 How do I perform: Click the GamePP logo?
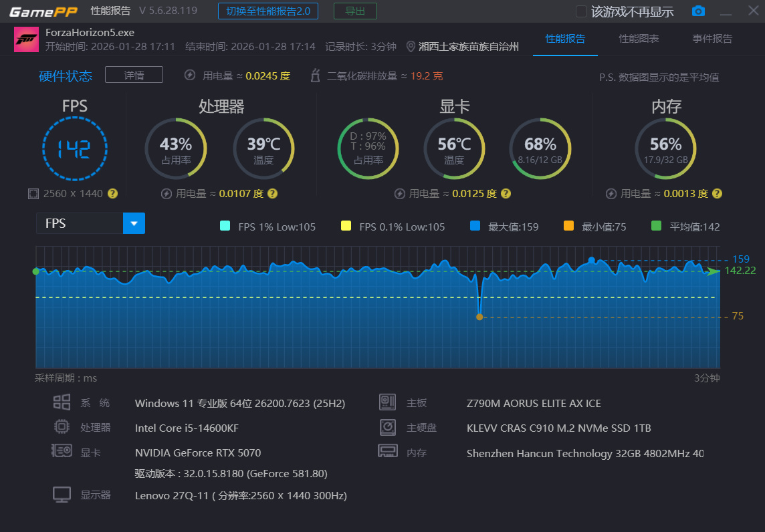[43, 11]
